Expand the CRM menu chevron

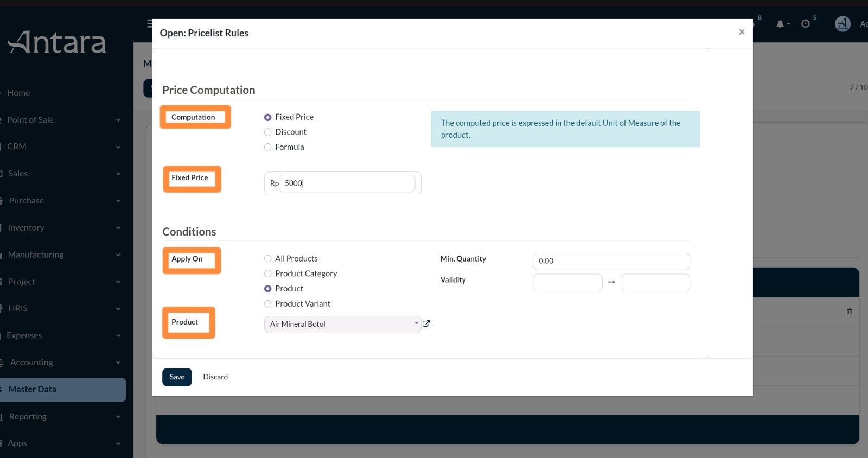[118, 147]
